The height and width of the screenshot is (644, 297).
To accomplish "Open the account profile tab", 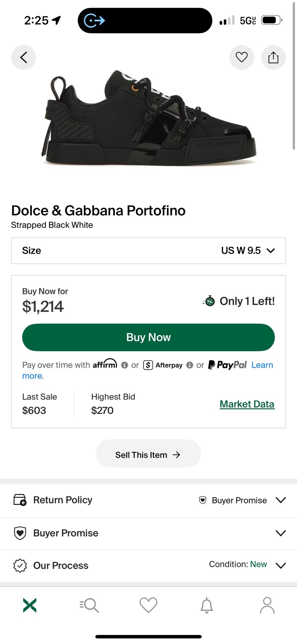I will click(x=267, y=605).
